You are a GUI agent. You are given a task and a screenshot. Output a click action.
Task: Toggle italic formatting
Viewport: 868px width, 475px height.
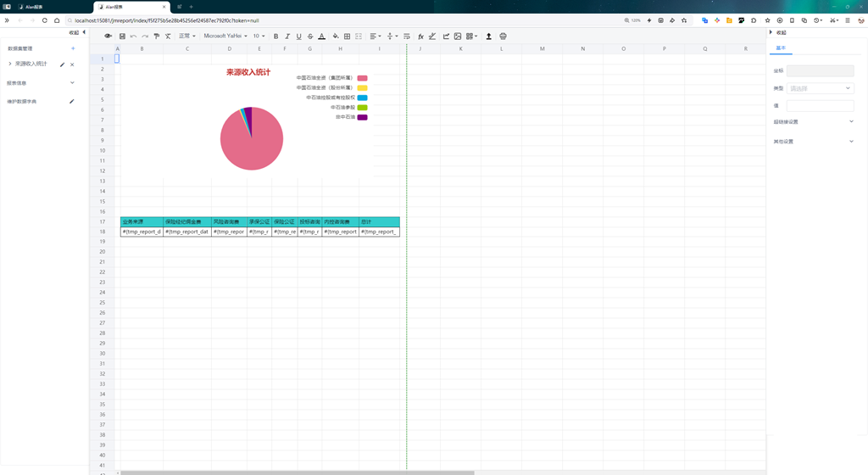[x=287, y=36]
